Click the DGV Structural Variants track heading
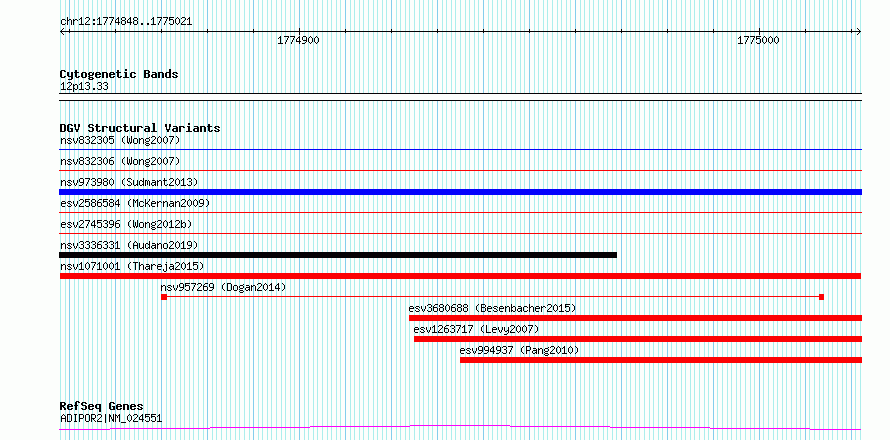The height and width of the screenshot is (440, 890). coord(140,128)
